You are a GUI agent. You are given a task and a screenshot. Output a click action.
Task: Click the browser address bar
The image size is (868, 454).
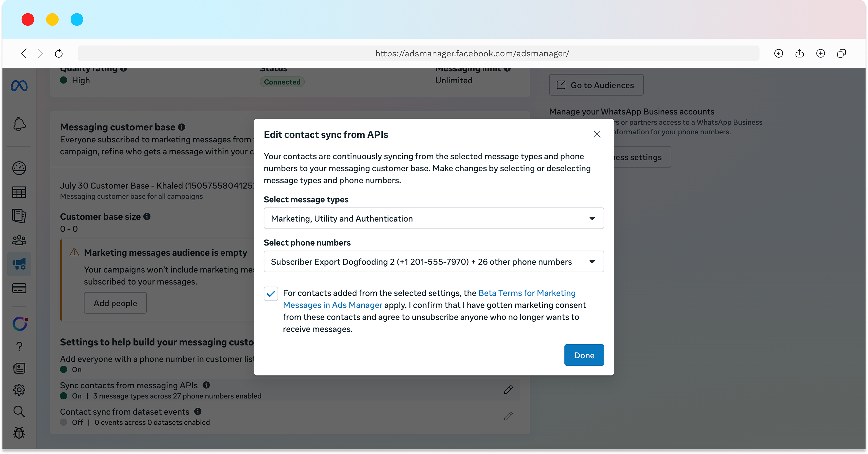(x=418, y=53)
